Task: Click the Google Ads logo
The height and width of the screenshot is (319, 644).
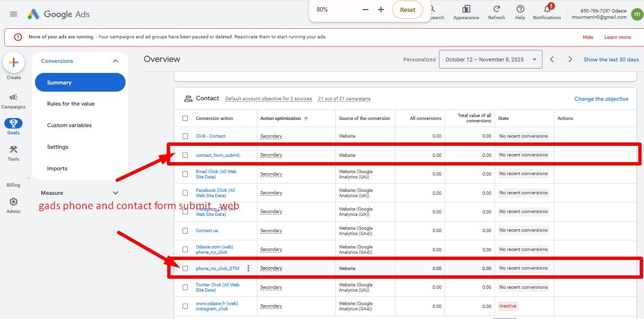Action: point(58,14)
